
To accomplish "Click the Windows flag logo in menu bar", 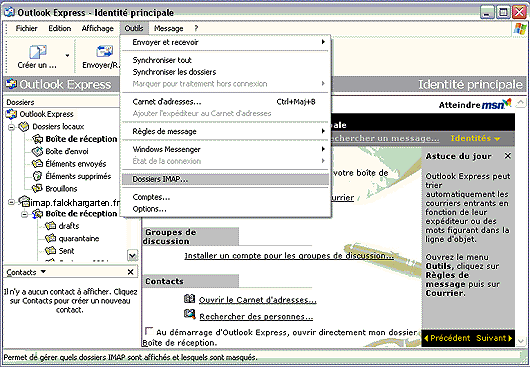I will 520,29.
